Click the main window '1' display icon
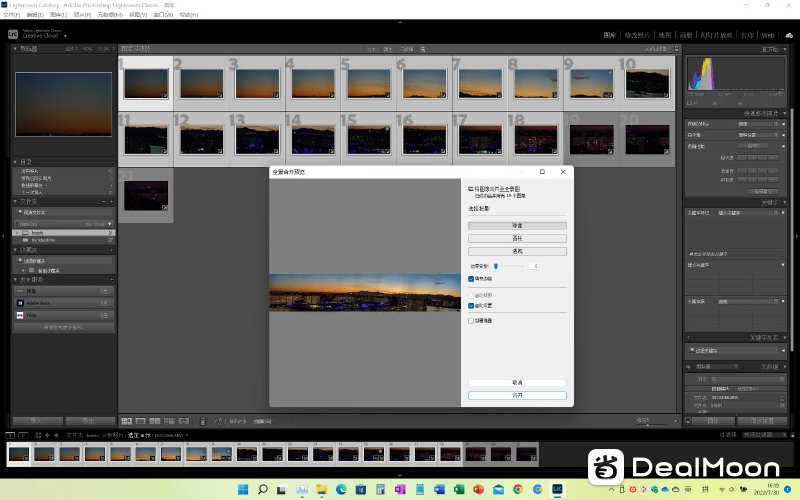This screenshot has height=500, width=800. point(10,435)
